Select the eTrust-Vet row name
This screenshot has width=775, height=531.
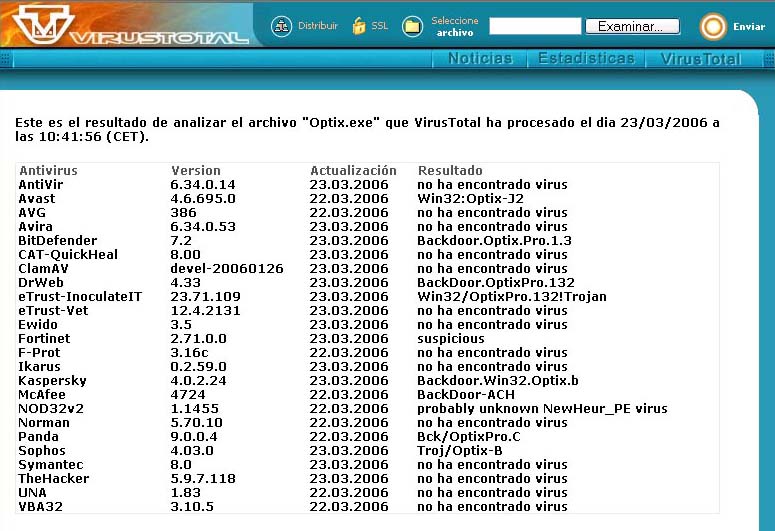pyautogui.click(x=53, y=310)
